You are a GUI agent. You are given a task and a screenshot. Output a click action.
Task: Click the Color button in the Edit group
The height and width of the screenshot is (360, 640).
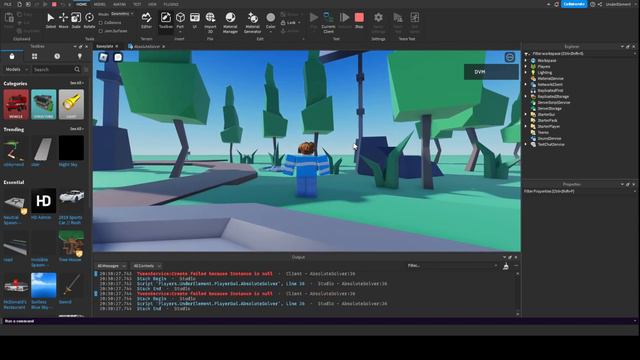click(271, 21)
